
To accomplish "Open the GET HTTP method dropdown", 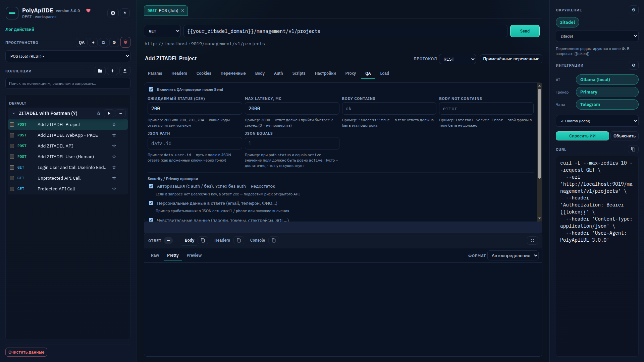I will click(x=162, y=31).
